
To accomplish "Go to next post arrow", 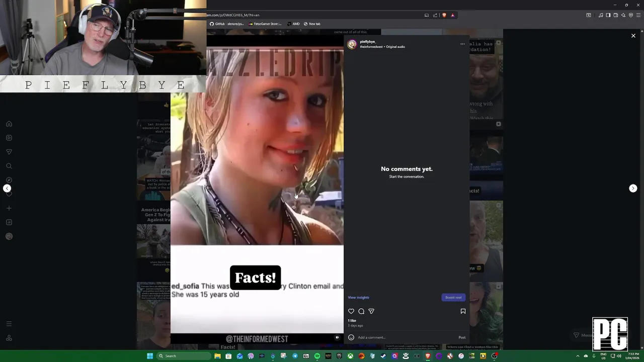I will click(633, 188).
